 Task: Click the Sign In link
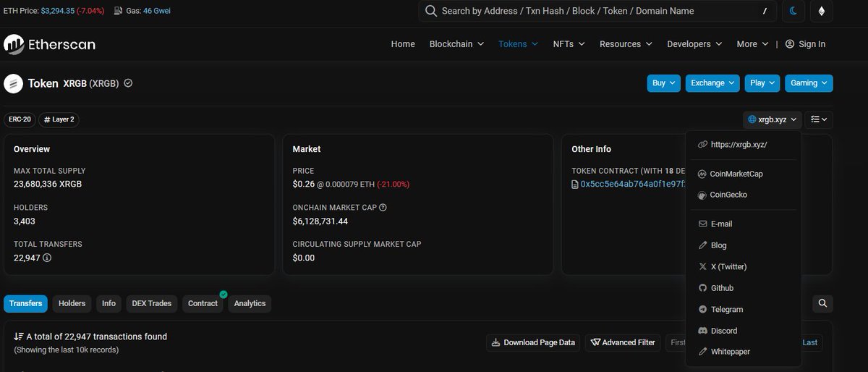tap(805, 44)
